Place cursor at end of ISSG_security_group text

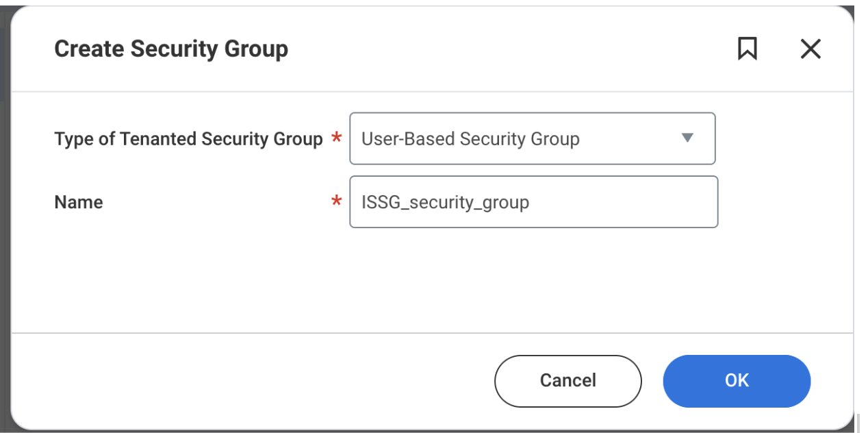pos(530,202)
